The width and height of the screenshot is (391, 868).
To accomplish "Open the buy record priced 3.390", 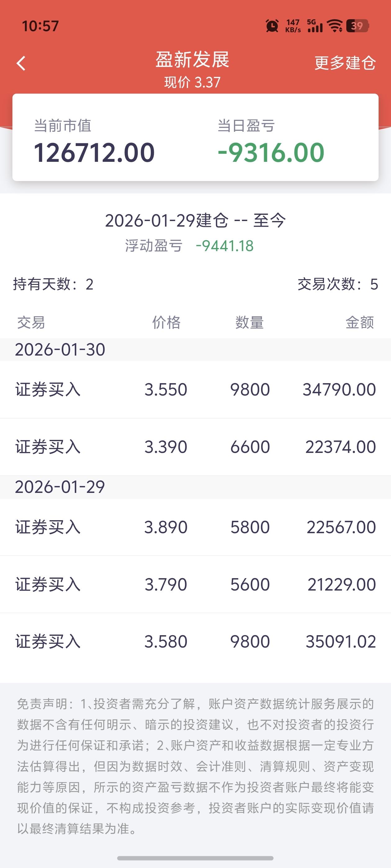I will coord(195,447).
